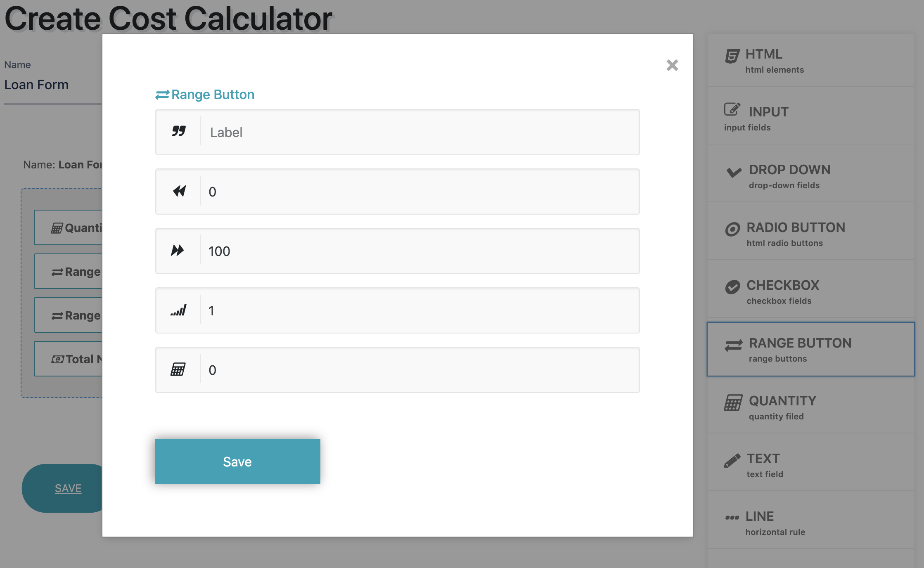Click the quote icon beside the Label field
The image size is (924, 568).
point(178,131)
